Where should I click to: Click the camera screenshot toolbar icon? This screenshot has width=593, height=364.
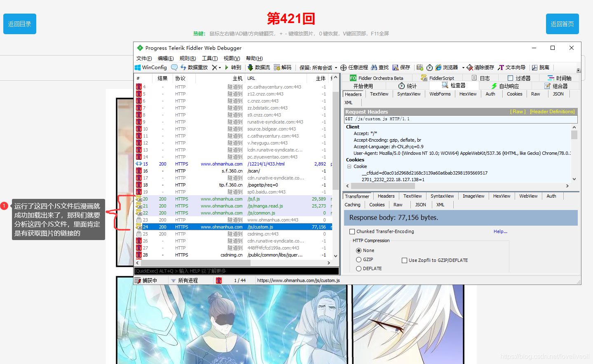[420, 68]
